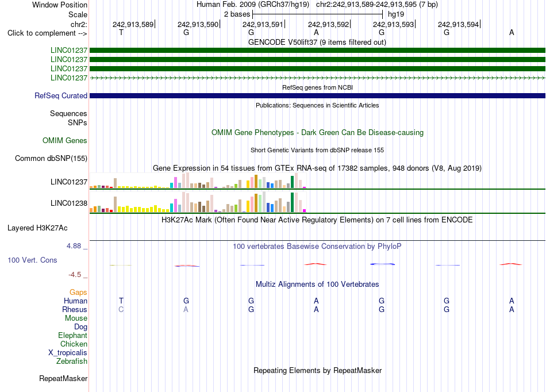Image resolution: width=546 pixels, height=392 pixels.
Task: Click the 100 Vert. Cons side label
Action: pos(32,260)
